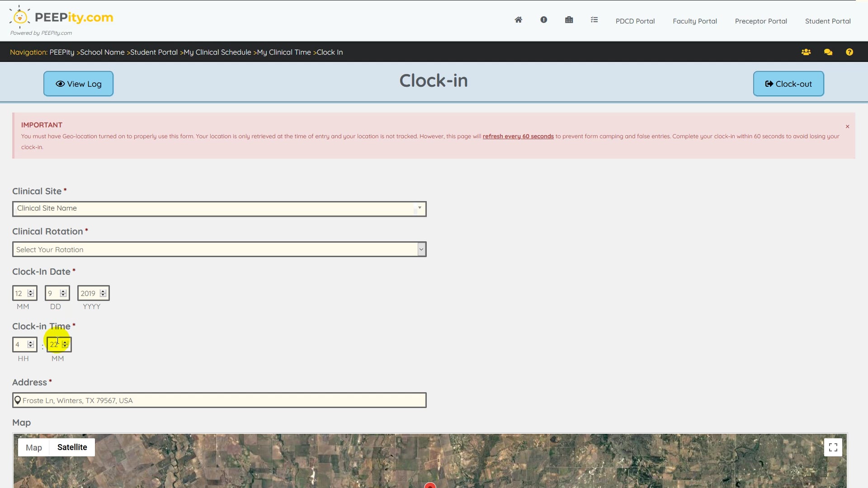Go to School Name breadcrumb
This screenshot has height=488, width=868.
click(102, 52)
